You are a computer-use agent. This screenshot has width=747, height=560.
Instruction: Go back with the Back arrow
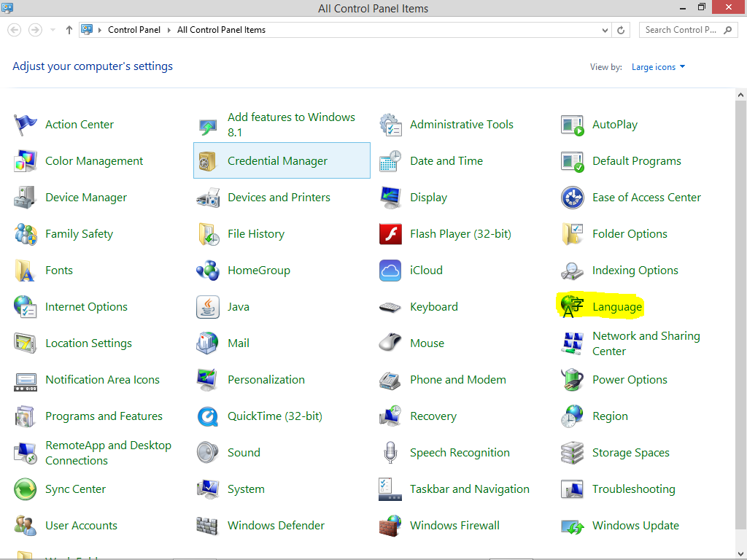point(15,30)
